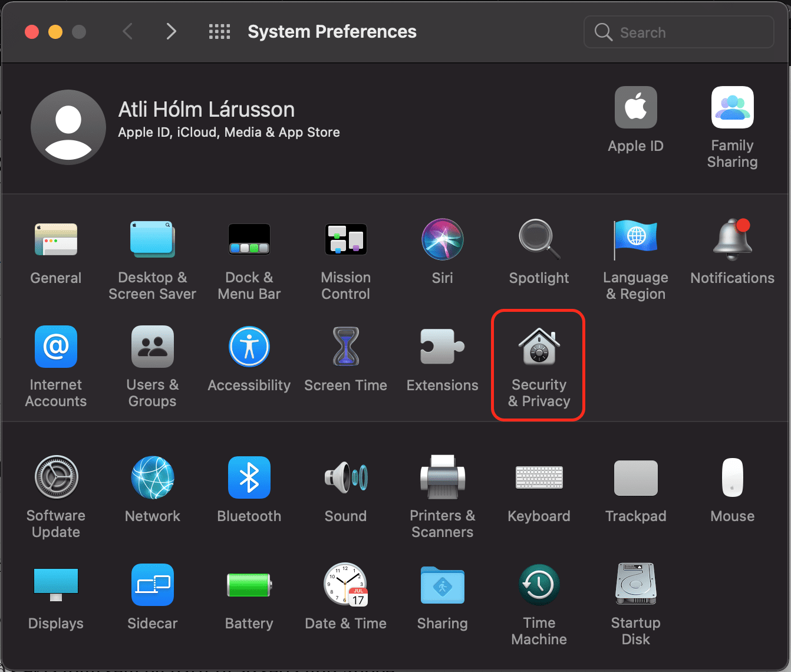Select the Siri preferences icon
The width and height of the screenshot is (791, 672).
point(442,240)
